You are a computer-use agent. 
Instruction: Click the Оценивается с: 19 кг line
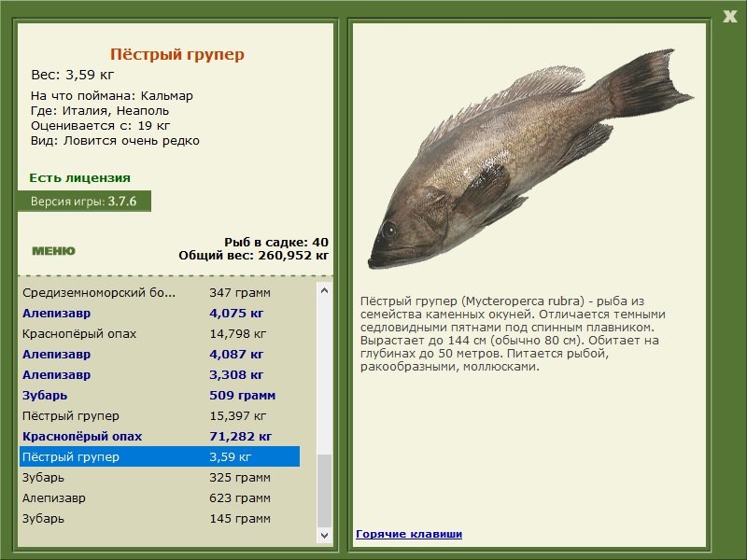[x=101, y=126]
